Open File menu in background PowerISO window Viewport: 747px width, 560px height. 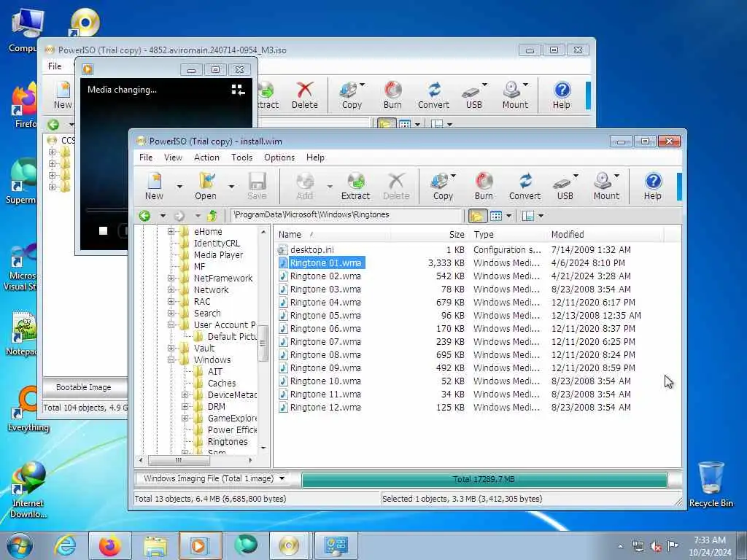[x=55, y=66]
